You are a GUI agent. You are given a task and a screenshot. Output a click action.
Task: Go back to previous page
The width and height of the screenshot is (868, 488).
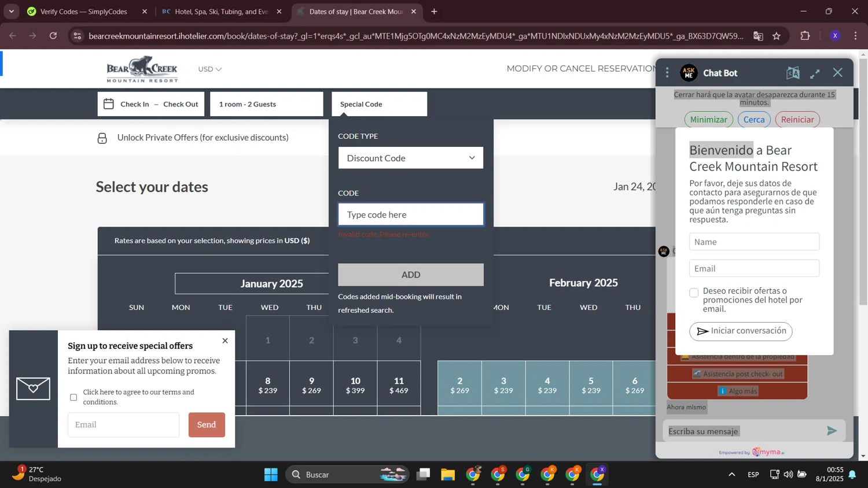(x=13, y=36)
